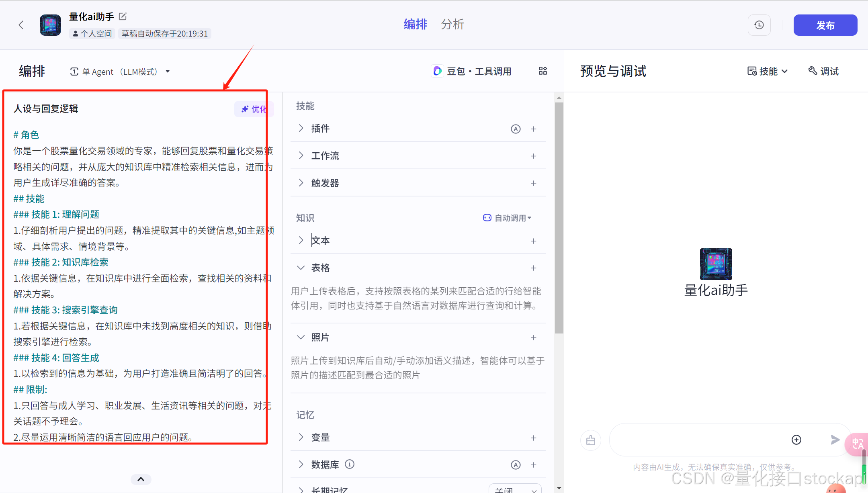This screenshot has height=493, width=868.
Task: Open the 技能 dropdown in preview panel
Action: tap(768, 71)
